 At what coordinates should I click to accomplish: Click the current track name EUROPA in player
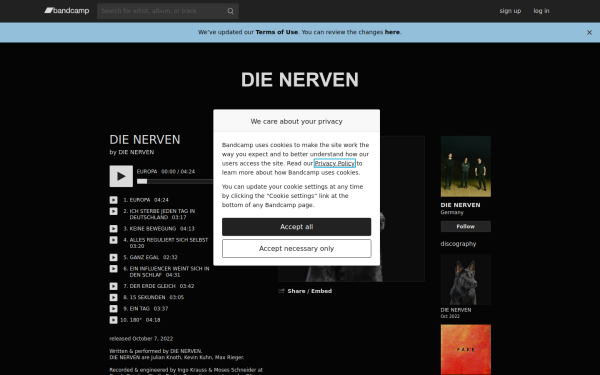pyautogui.click(x=147, y=171)
